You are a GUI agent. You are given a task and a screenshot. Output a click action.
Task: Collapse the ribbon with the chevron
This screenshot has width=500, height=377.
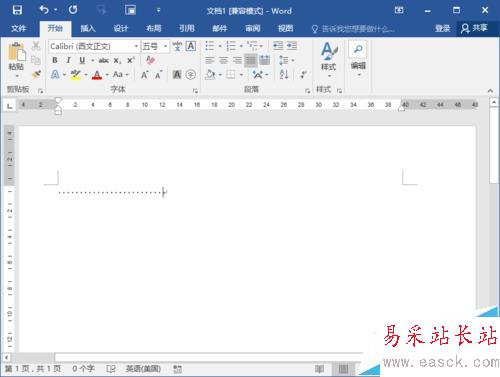[490, 91]
